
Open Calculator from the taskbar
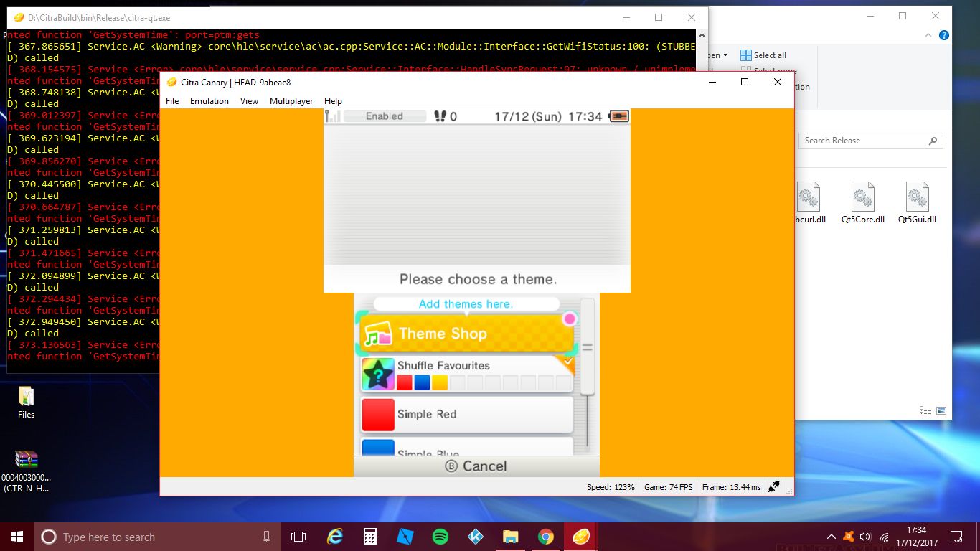point(369,537)
